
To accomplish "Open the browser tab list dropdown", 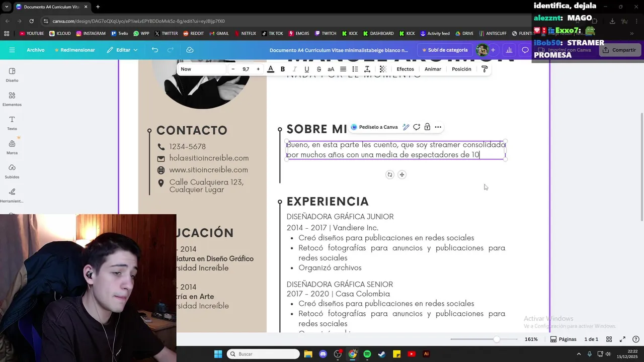I will coord(6,7).
